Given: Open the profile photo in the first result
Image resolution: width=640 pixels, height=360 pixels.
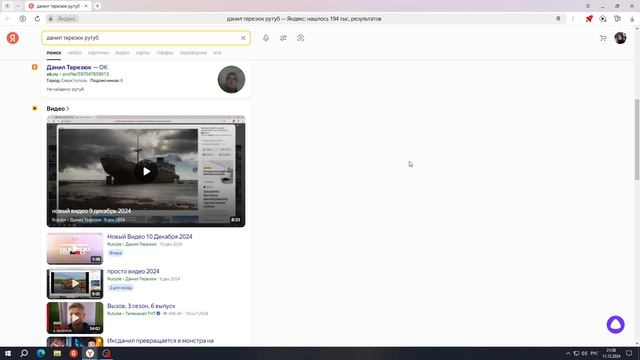Looking at the screenshot, I should pos(231,80).
